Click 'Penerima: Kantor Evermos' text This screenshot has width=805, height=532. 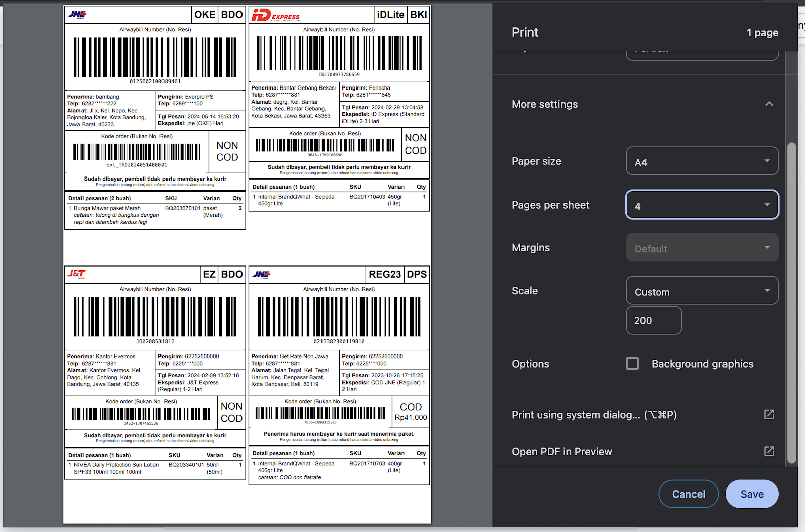click(101, 357)
